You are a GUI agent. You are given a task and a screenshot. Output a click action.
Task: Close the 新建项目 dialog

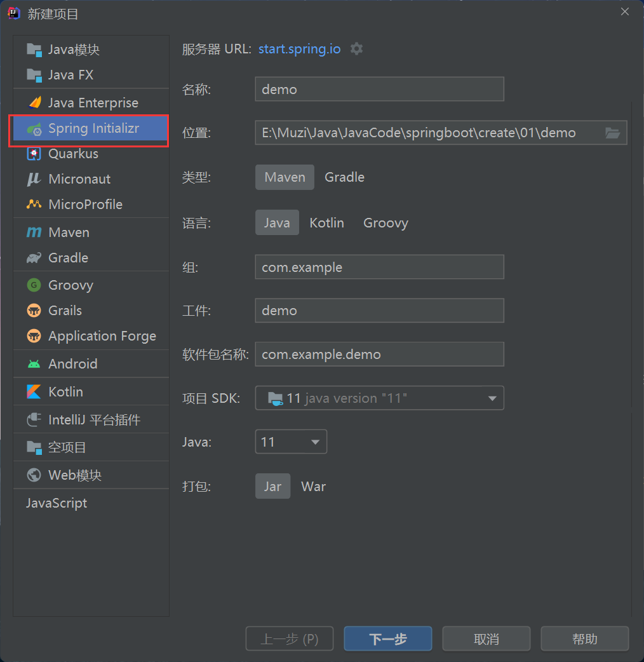click(x=625, y=12)
